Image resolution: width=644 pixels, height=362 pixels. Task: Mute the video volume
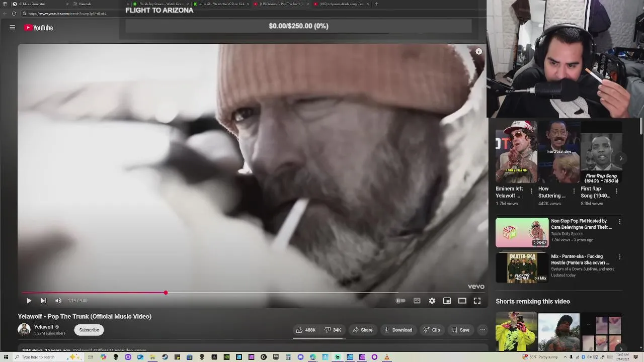(58, 301)
